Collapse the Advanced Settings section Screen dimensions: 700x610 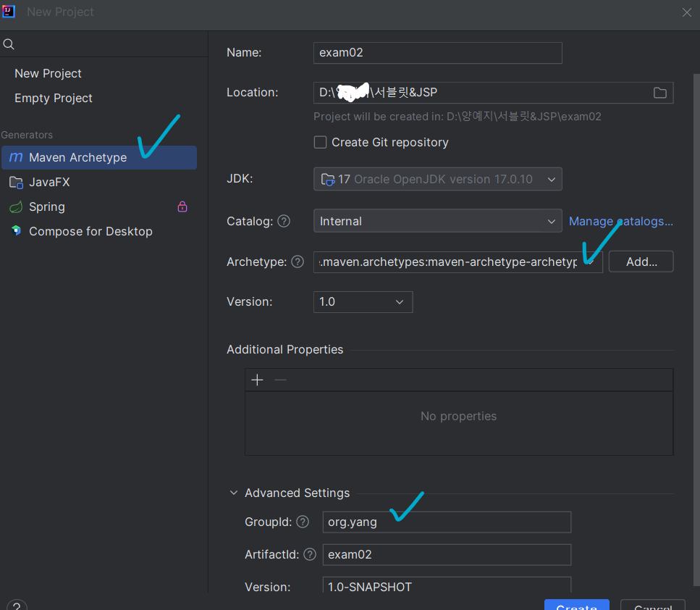click(234, 493)
